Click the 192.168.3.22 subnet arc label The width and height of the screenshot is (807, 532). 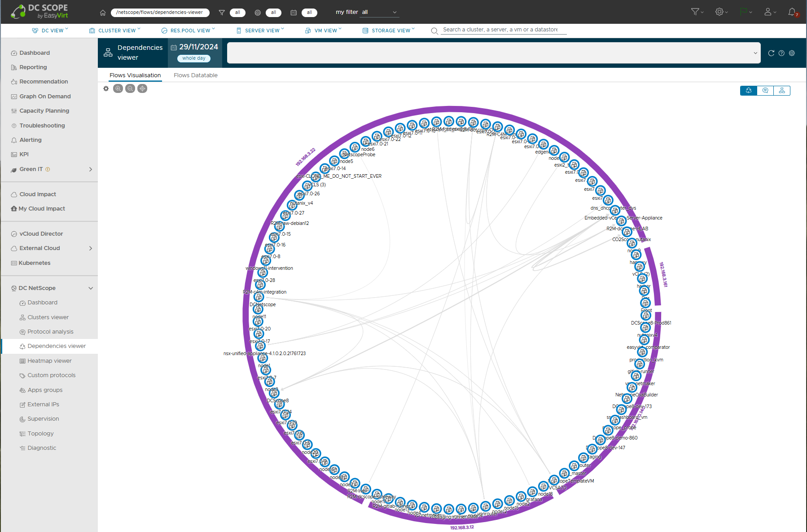tap(305, 157)
